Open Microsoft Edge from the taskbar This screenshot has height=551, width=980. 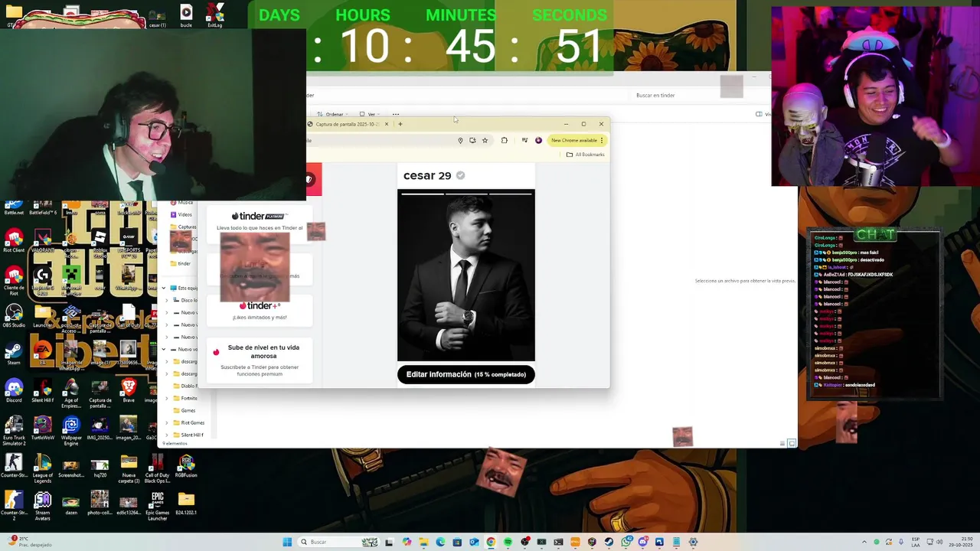(x=440, y=542)
